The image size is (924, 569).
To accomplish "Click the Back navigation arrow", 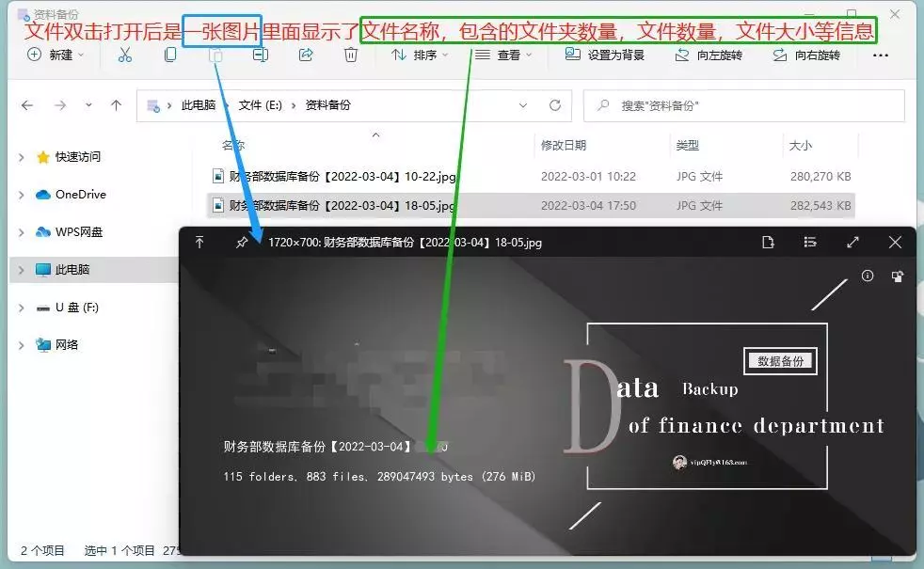I will [x=27, y=105].
